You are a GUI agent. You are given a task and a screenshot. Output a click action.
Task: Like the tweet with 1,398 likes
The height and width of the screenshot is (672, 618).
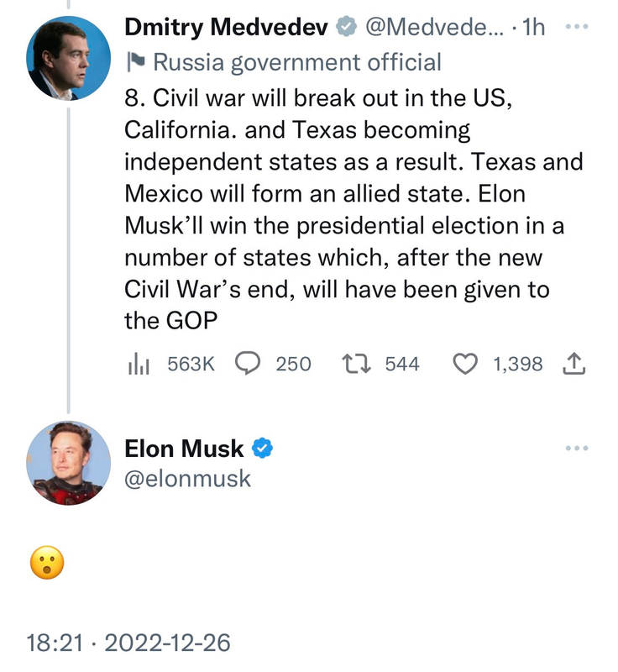464,364
